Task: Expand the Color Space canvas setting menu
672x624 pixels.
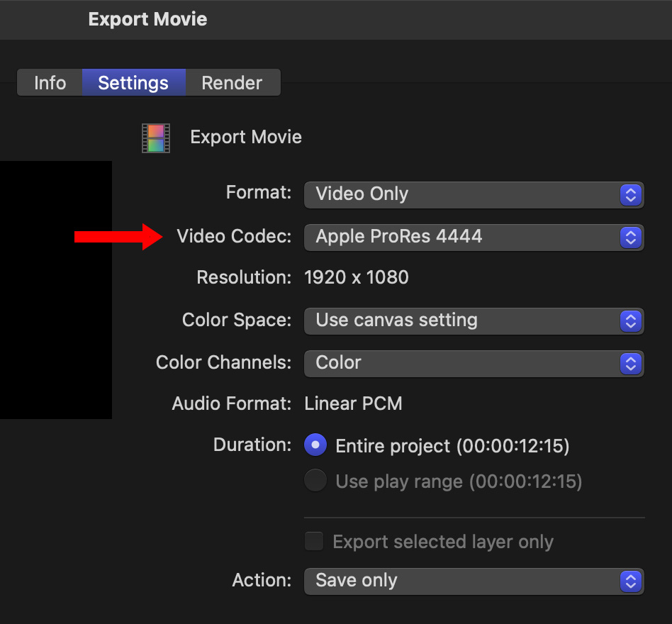Action: coord(473,321)
